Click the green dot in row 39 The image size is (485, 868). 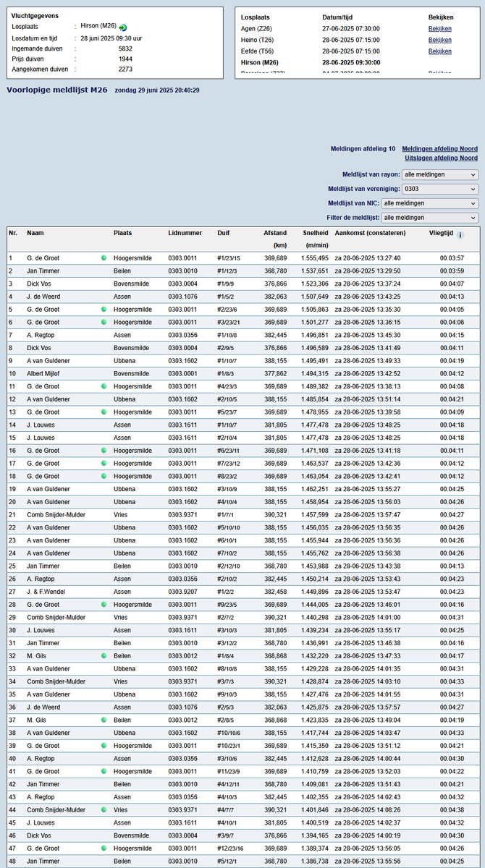click(x=104, y=746)
